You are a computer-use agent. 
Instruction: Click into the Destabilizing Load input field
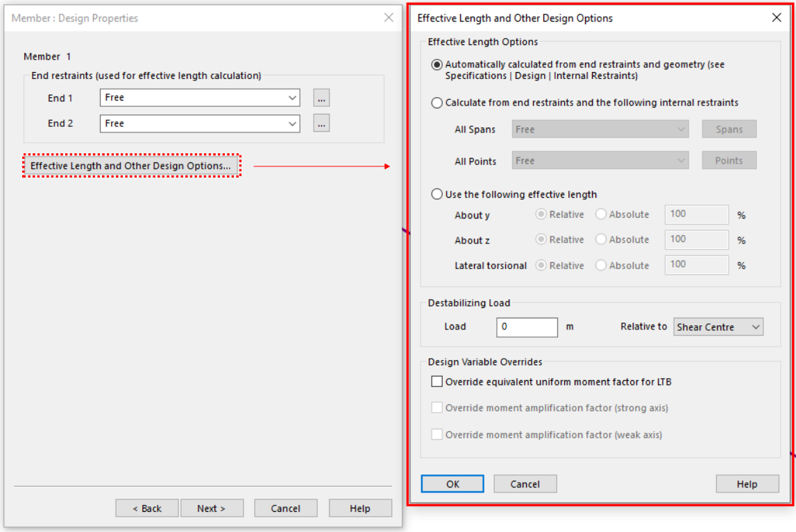(x=527, y=327)
